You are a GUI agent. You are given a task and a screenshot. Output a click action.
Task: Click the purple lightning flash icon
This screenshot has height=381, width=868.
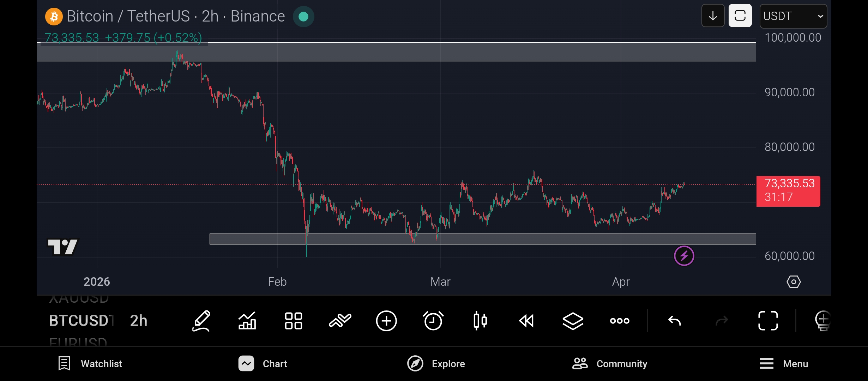(x=684, y=256)
